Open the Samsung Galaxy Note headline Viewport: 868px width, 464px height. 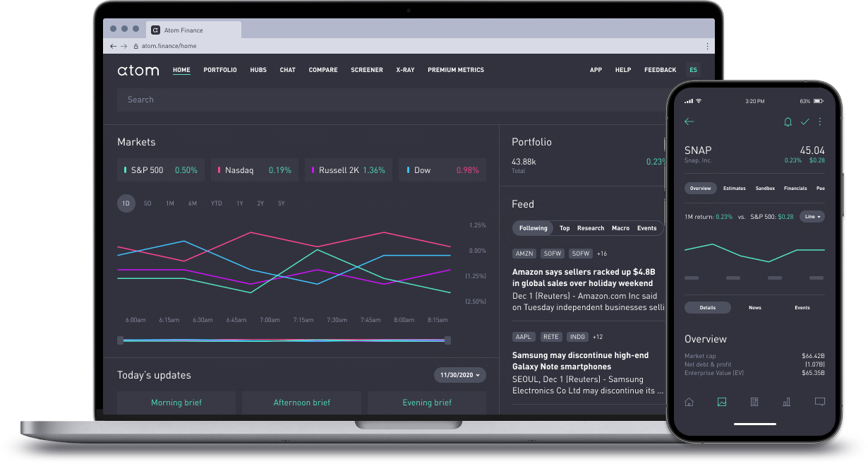[580, 361]
